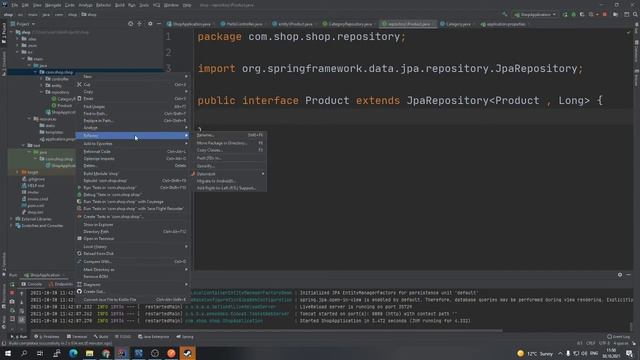Click the search magnifier in top-right corner
This screenshot has height=360, width=640.
(x=635, y=14)
